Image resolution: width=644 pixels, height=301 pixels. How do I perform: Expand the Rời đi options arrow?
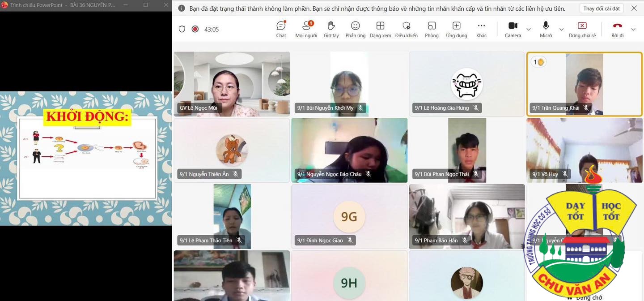633,30
